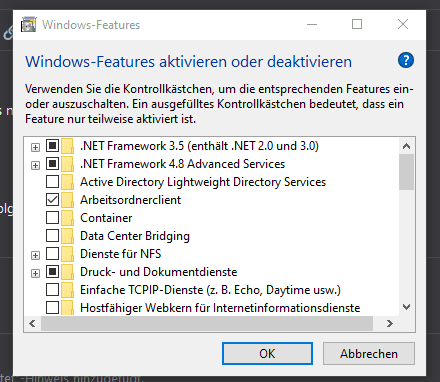Click folder icon beside Arbeitsordnerclient

click(67, 200)
